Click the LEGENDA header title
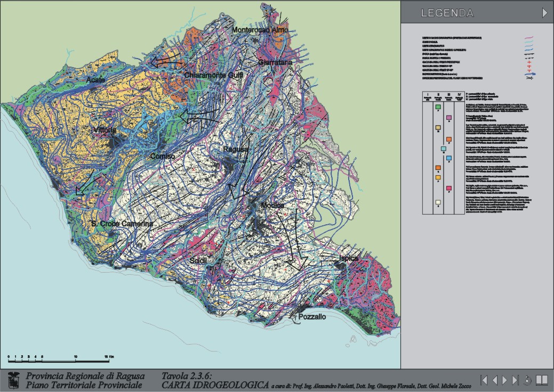 tap(447, 13)
